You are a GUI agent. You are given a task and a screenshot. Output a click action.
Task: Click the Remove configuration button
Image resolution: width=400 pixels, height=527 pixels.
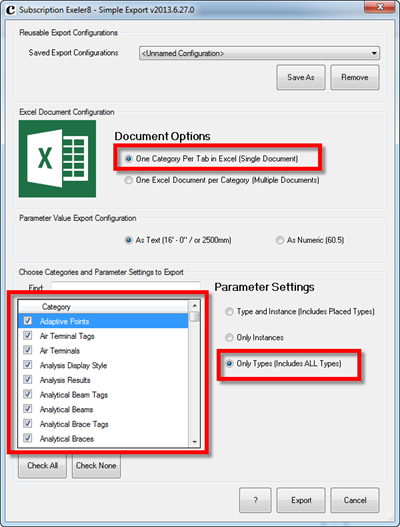coord(355,77)
